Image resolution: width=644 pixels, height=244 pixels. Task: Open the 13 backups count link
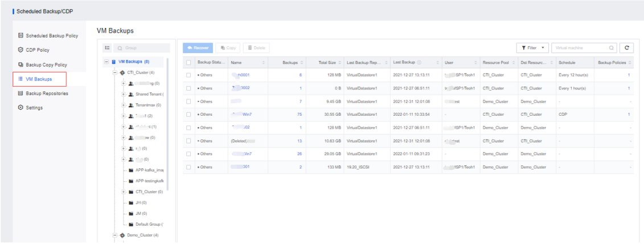coord(300,141)
